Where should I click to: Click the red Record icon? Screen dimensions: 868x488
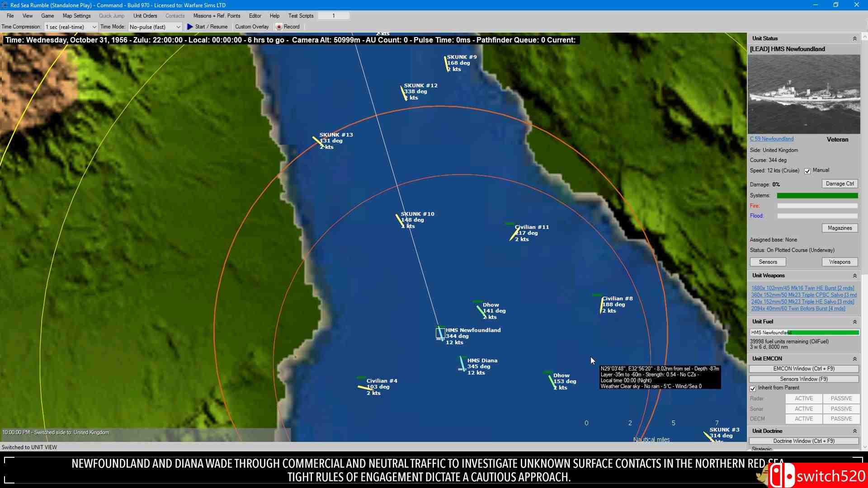(279, 27)
